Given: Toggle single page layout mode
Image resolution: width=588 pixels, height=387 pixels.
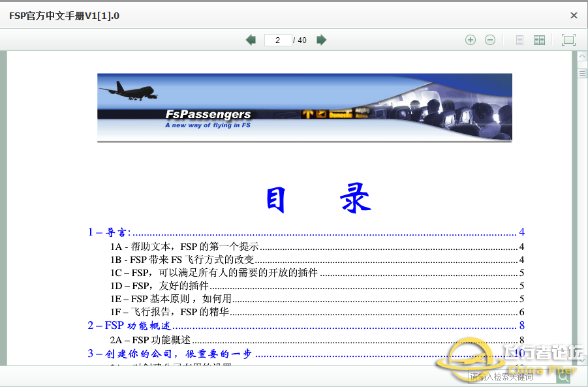Looking at the screenshot, I should click(x=519, y=40).
